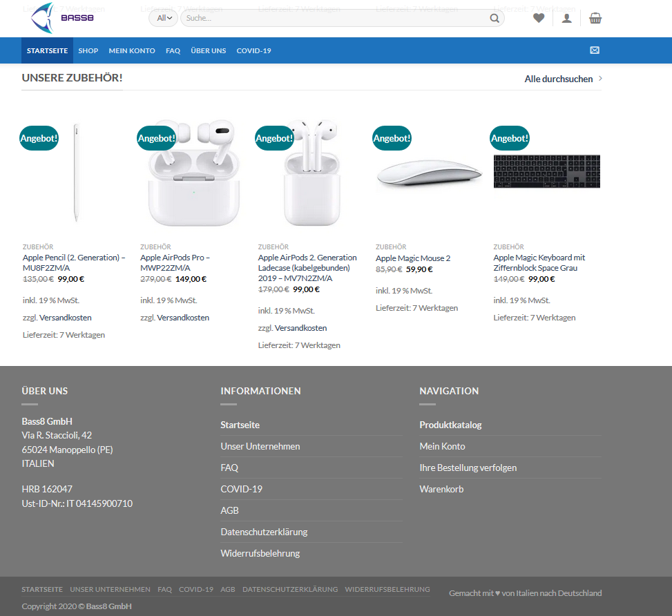
Task: Open Über Uns in nav bar
Action: tap(209, 50)
